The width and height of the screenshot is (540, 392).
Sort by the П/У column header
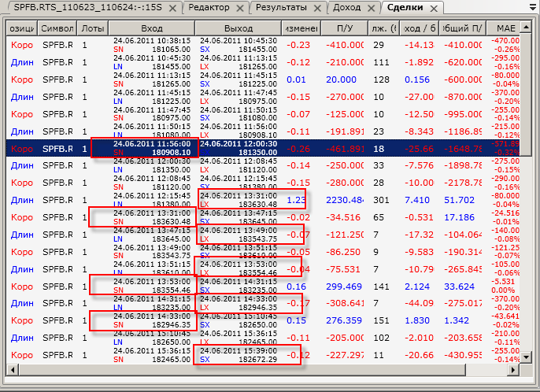pyautogui.click(x=345, y=28)
